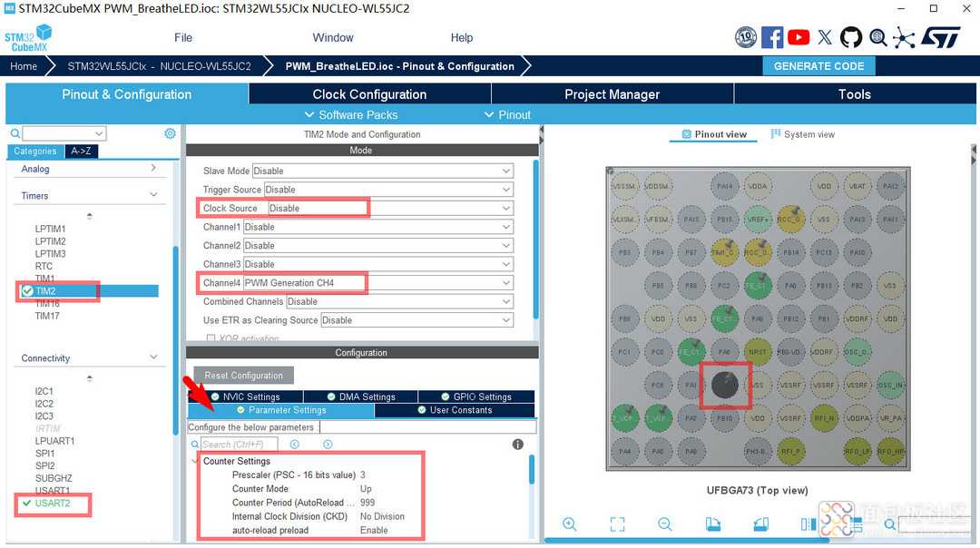Open the Slave Mode dropdown
This screenshot has width=980, height=548.
pyautogui.click(x=383, y=171)
